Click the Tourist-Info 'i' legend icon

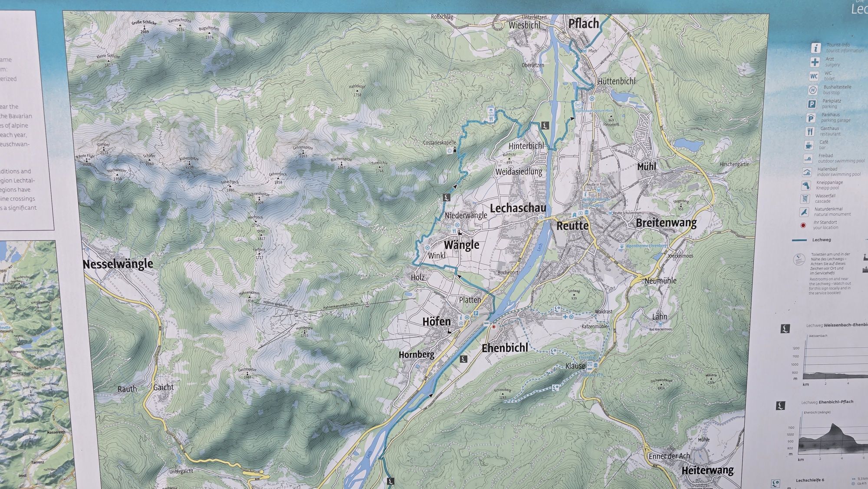(x=815, y=48)
